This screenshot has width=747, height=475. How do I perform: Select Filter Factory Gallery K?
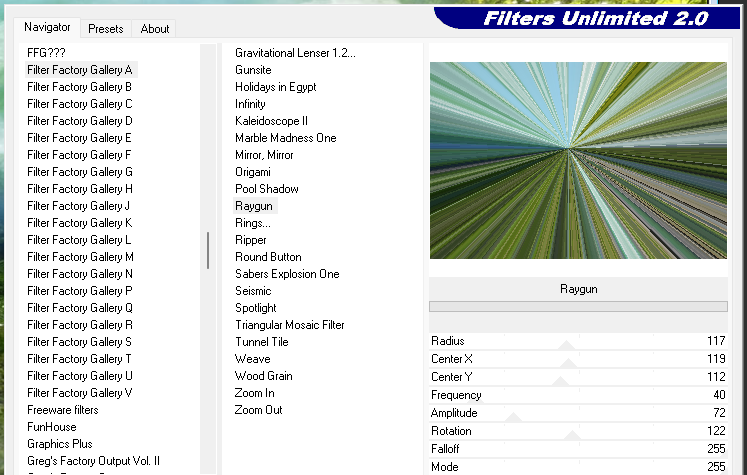(80, 223)
